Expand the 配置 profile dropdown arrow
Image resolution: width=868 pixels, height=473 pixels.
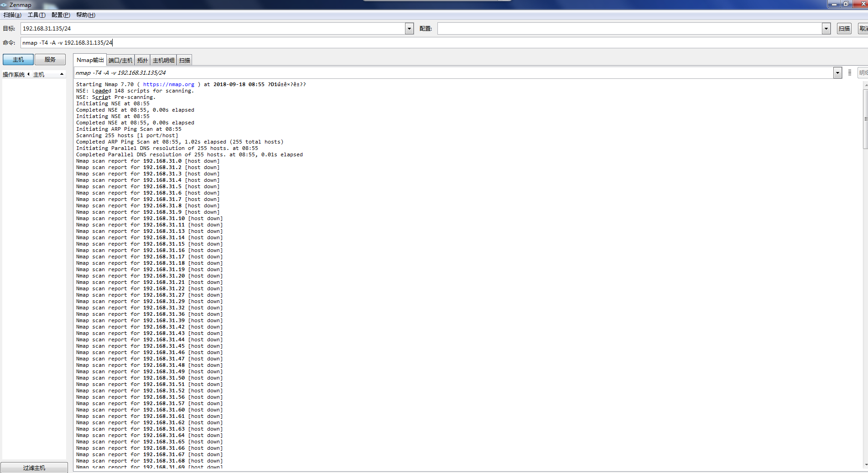click(826, 29)
